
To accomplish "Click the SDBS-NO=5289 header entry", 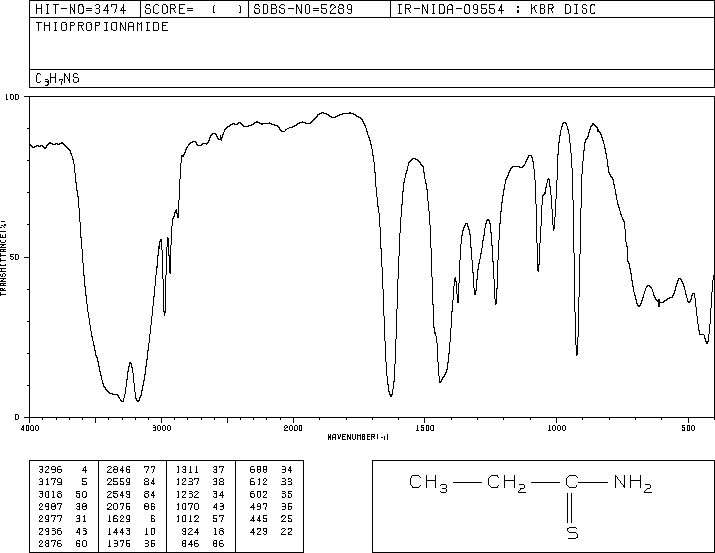I will (303, 9).
